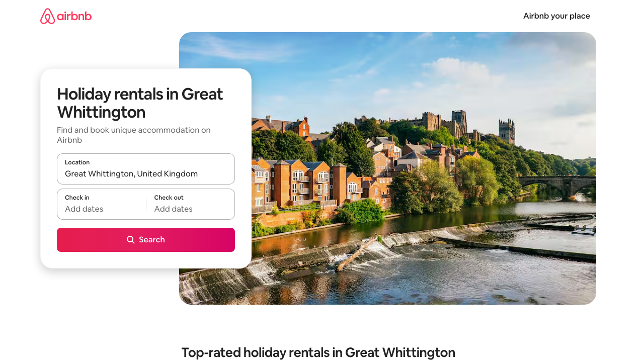
Task: Open the Check in date picker
Action: click(x=102, y=204)
